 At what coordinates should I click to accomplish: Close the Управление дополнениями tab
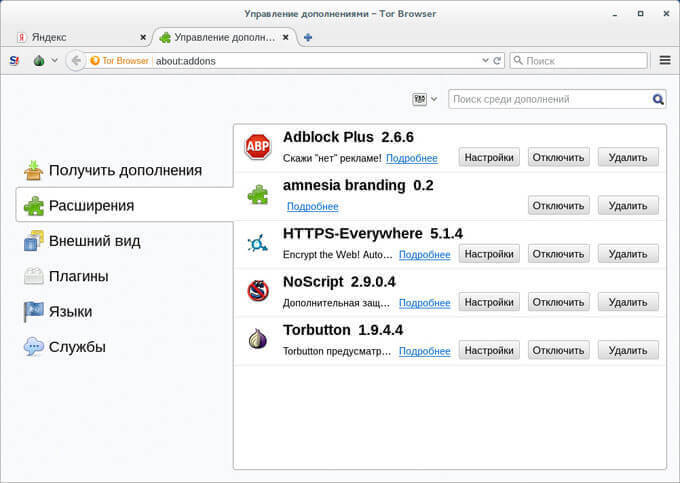[x=285, y=38]
